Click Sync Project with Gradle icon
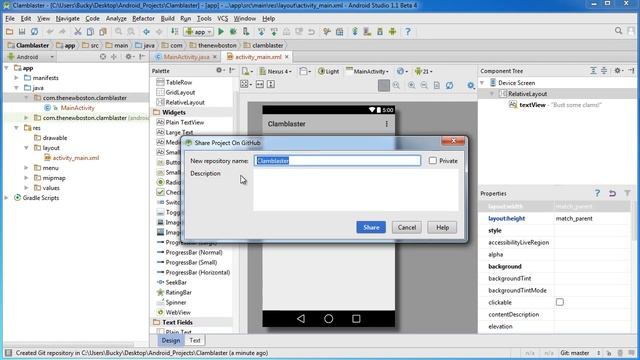This screenshot has height=360, width=640. tap(355, 31)
